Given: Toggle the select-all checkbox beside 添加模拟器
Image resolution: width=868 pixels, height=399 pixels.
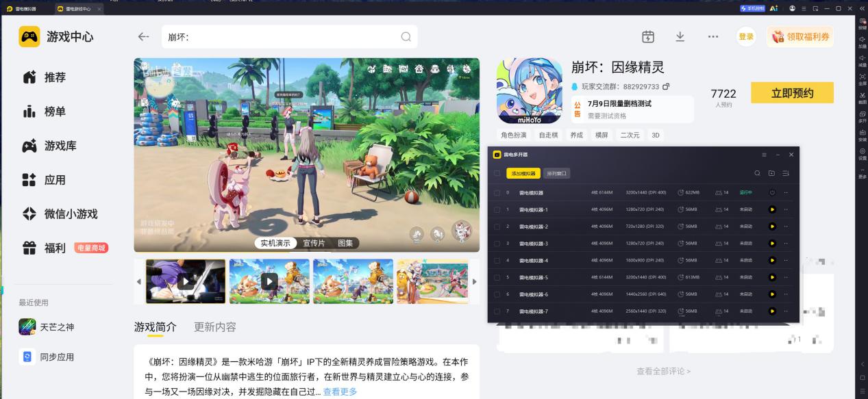Looking at the screenshot, I should click(x=497, y=174).
